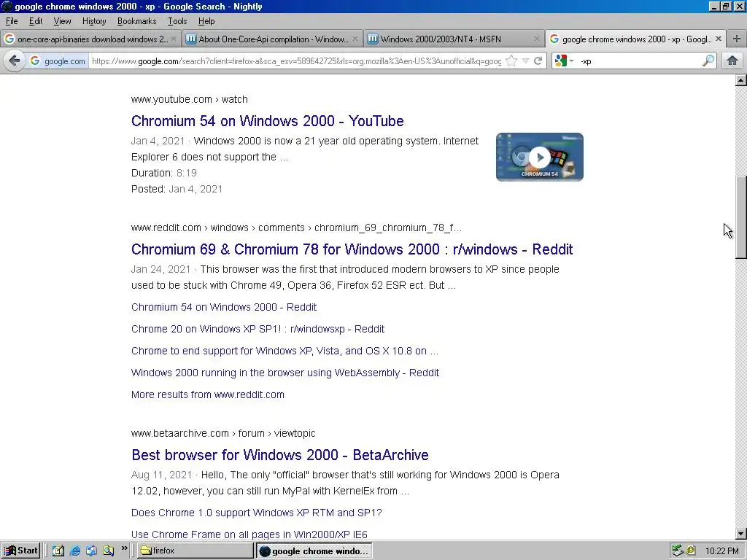Click the fourth quick launch search icon
This screenshot has width=747, height=560.
tap(109, 551)
